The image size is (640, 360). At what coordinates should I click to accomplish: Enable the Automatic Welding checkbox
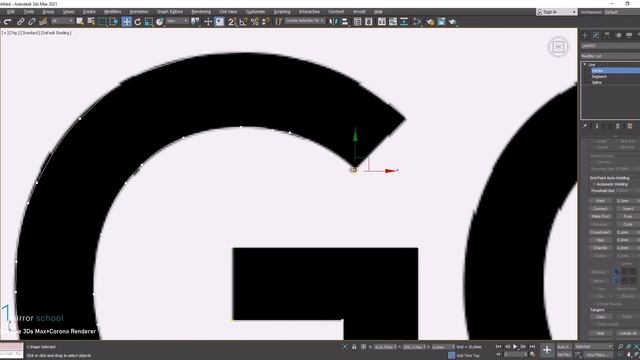pyautogui.click(x=594, y=184)
